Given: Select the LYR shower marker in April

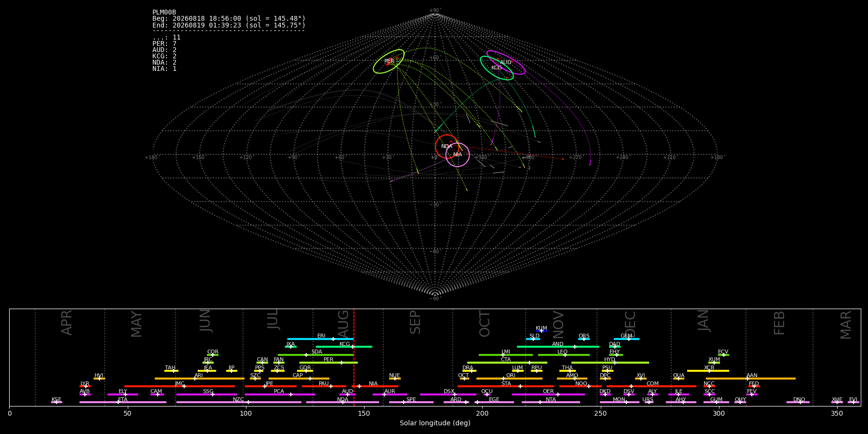Looking at the screenshot, I should point(85,386).
